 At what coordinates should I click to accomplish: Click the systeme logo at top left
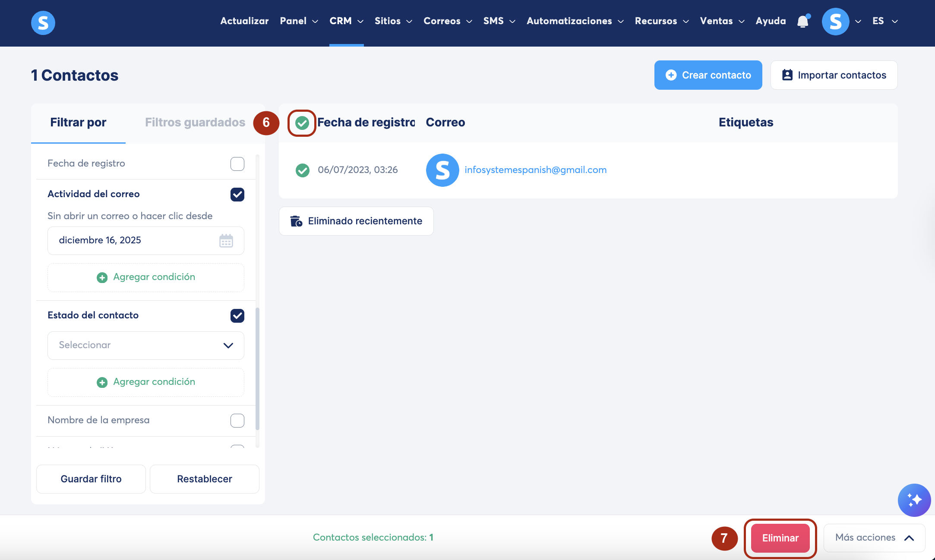[43, 22]
